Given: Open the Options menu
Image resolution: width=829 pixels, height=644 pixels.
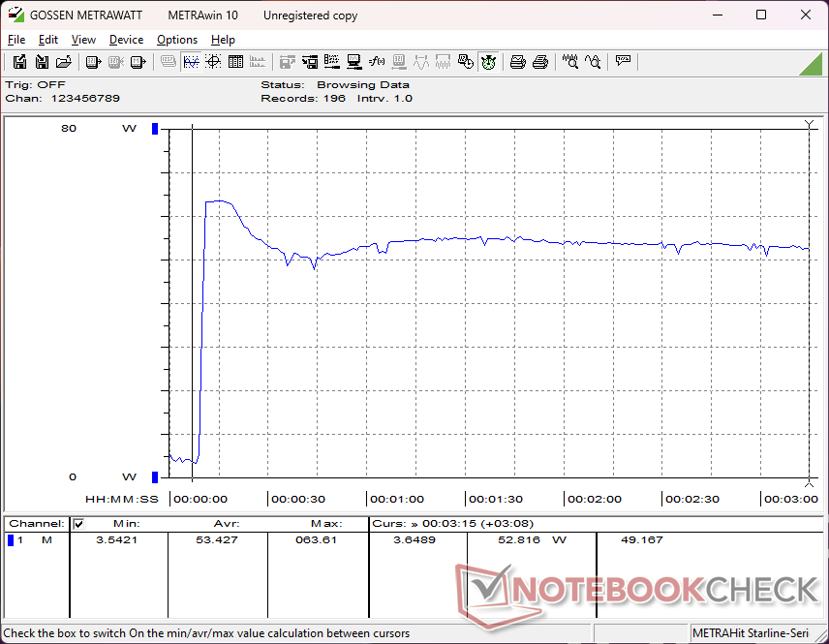Looking at the screenshot, I should pos(177,40).
